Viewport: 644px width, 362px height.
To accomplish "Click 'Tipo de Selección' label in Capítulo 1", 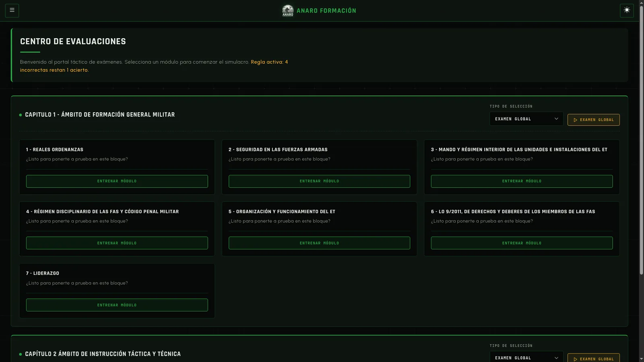I will (x=511, y=107).
